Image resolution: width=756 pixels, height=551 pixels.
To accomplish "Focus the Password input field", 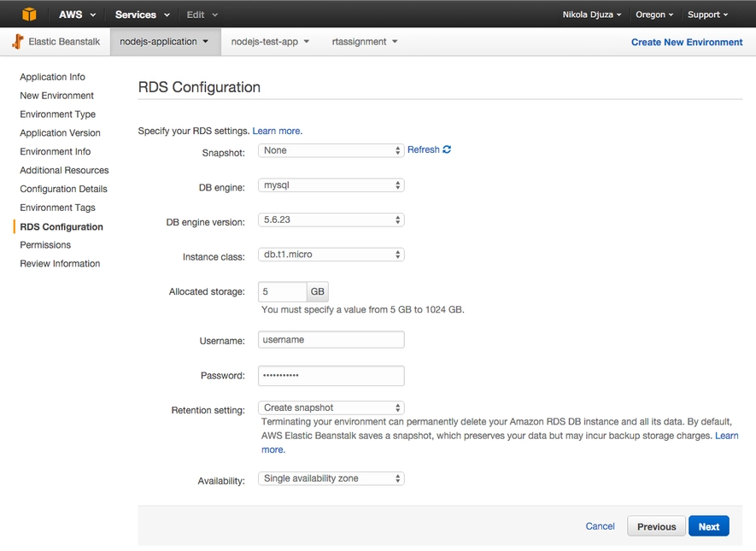I will pos(331,376).
